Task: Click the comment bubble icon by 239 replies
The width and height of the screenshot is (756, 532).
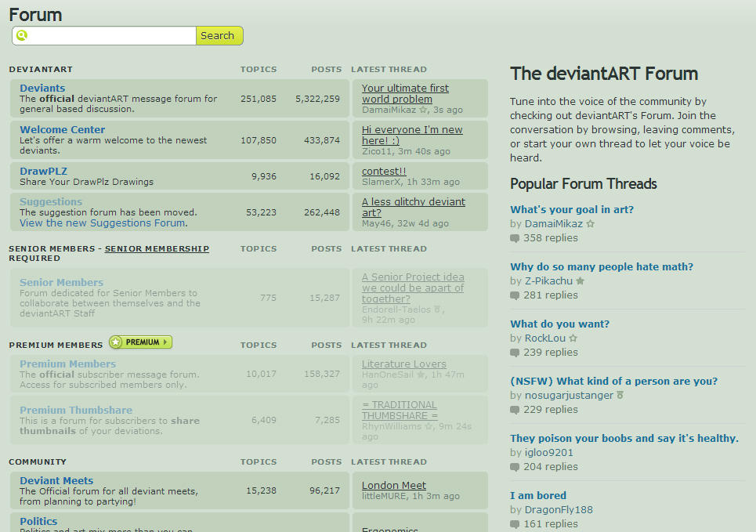Action: tap(515, 353)
